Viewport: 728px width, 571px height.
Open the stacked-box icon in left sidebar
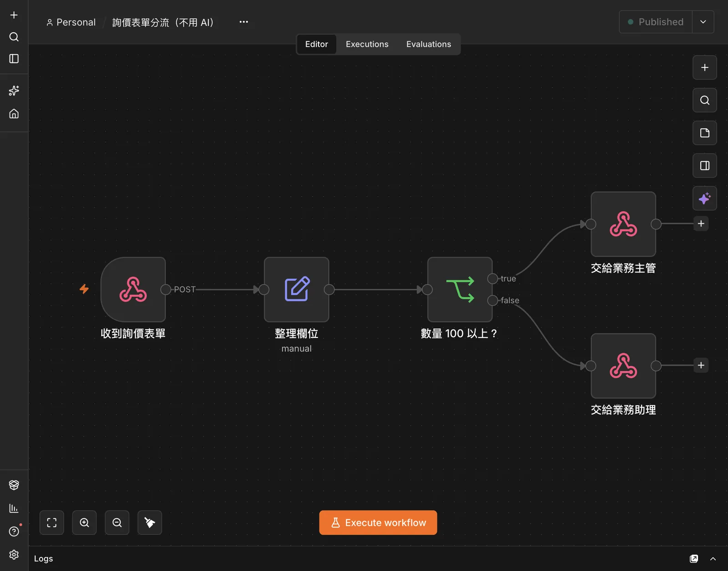14,485
